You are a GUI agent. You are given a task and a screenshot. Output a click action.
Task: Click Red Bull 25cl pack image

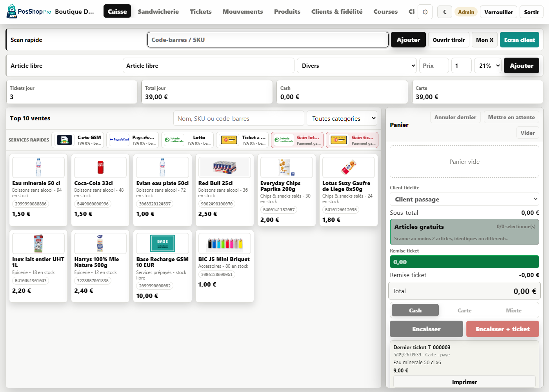point(224,167)
